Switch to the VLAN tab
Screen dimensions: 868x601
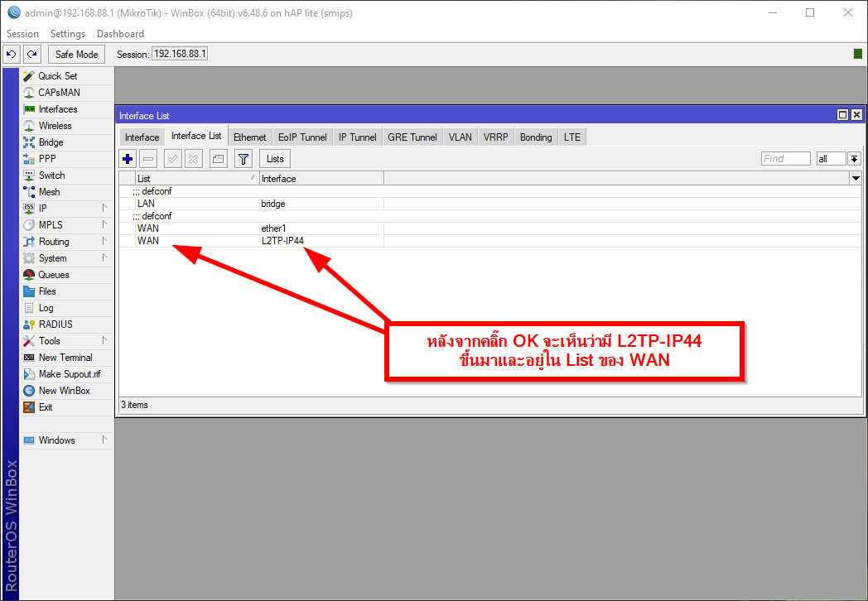[x=460, y=137]
